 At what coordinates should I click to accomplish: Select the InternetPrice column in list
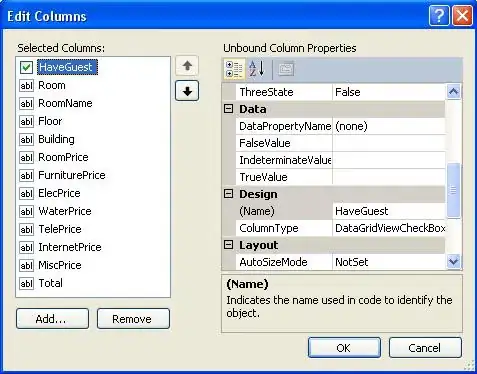(70, 247)
